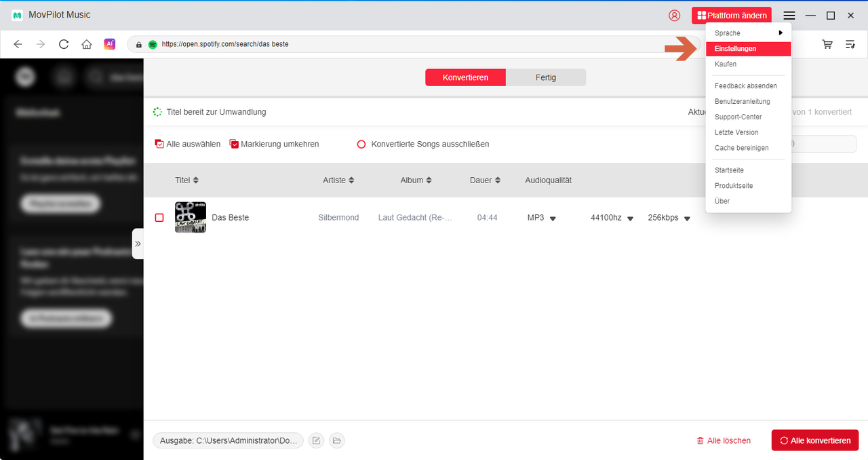Expand the Sprache submenu
Image resolution: width=868 pixels, height=460 pixels.
(749, 33)
